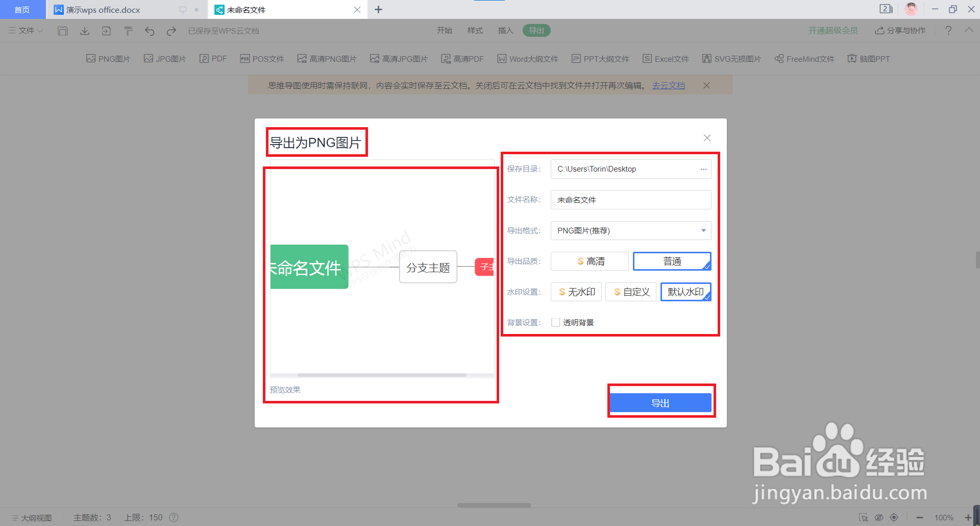Choose the 无水印 watermark option
This screenshot has width=980, height=526.
(x=576, y=292)
